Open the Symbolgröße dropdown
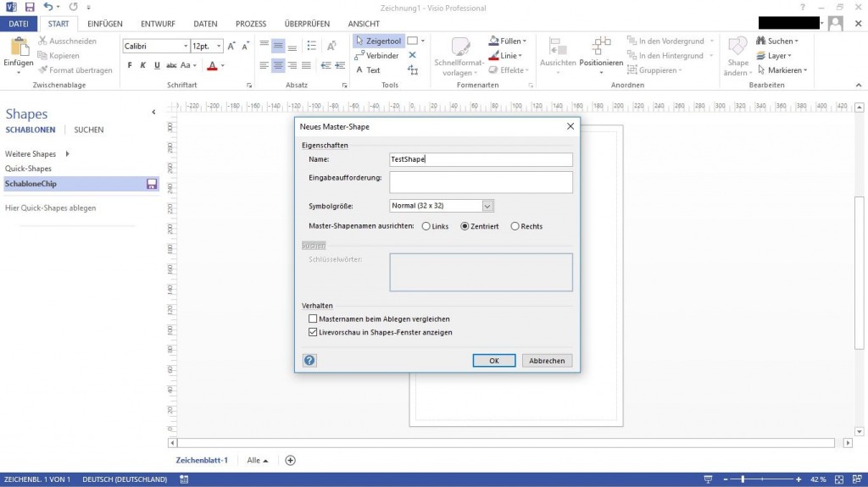The height and width of the screenshot is (487, 868). (487, 206)
